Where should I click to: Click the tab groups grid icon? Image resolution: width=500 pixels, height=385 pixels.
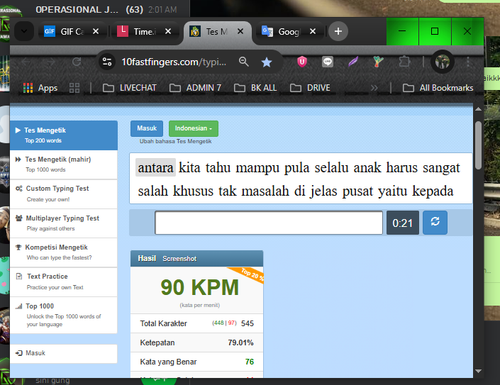coord(74,88)
